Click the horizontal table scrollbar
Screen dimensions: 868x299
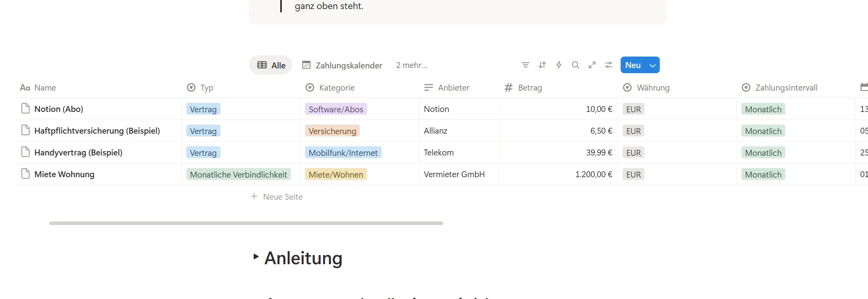pyautogui.click(x=246, y=223)
